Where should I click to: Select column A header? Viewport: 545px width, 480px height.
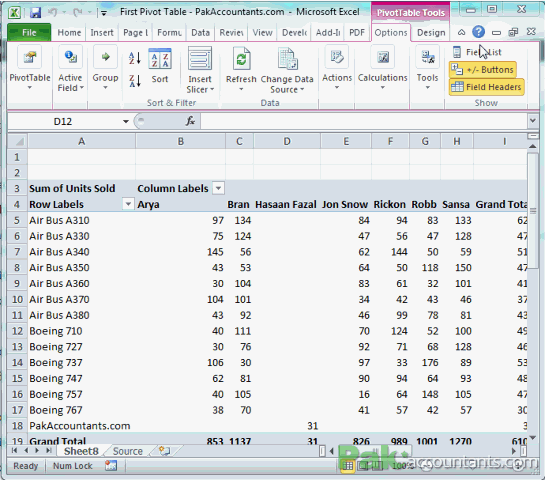tap(82, 141)
